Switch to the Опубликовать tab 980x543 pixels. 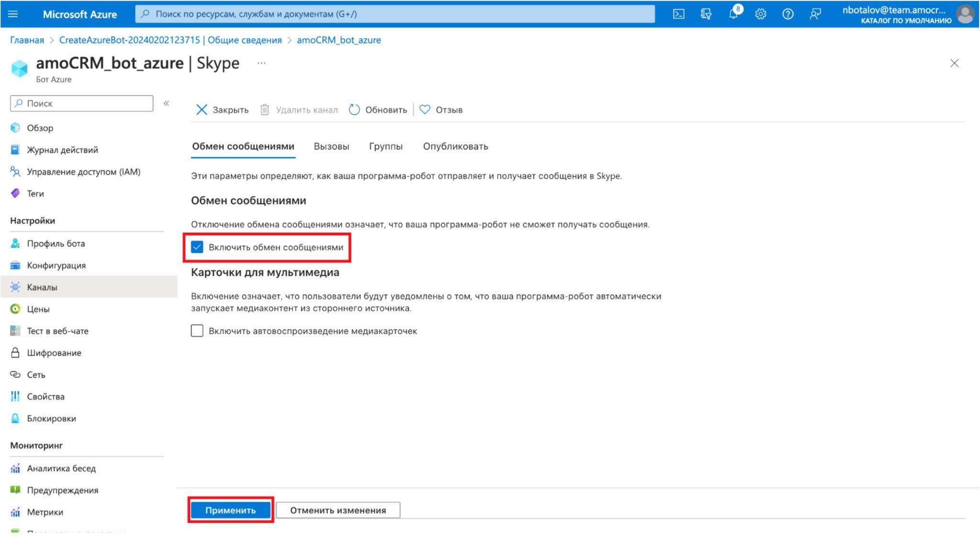(x=455, y=147)
